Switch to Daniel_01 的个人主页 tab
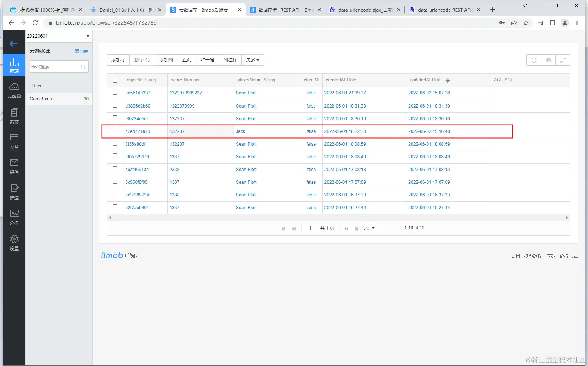Screen dimensions: 588x366 127,10
